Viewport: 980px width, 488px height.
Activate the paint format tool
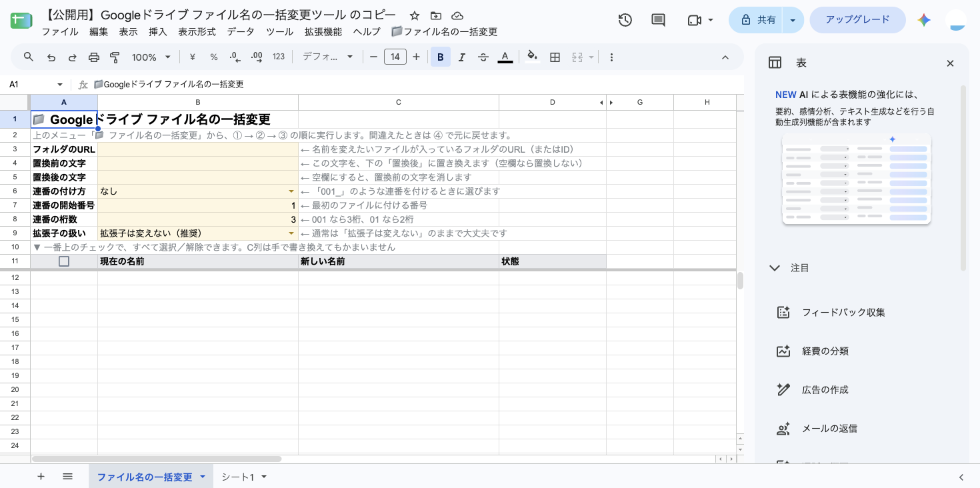pyautogui.click(x=115, y=57)
